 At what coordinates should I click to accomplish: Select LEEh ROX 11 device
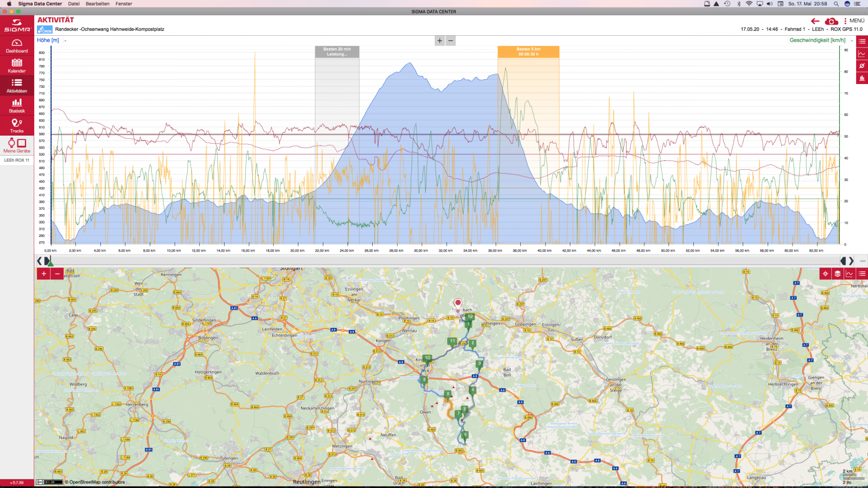click(17, 160)
